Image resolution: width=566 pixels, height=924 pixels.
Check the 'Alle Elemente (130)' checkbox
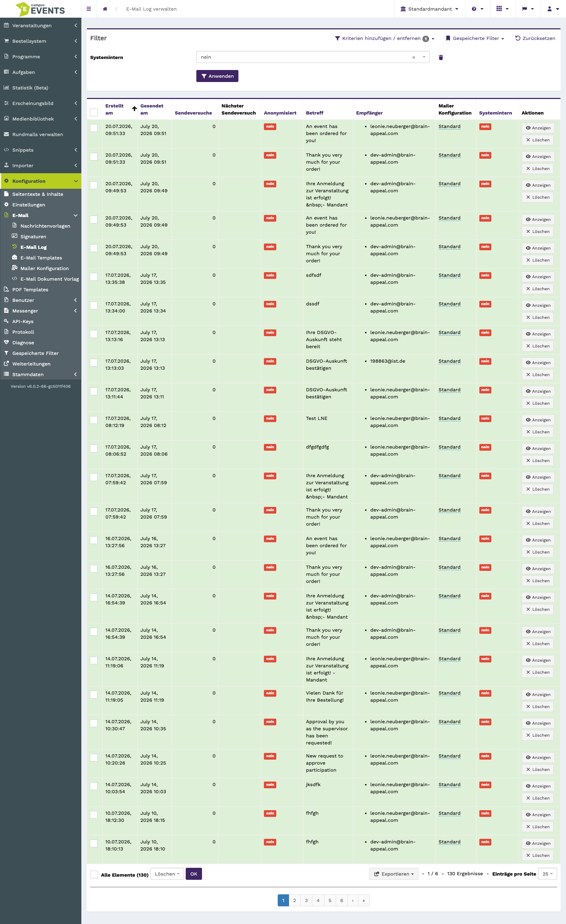click(x=94, y=875)
